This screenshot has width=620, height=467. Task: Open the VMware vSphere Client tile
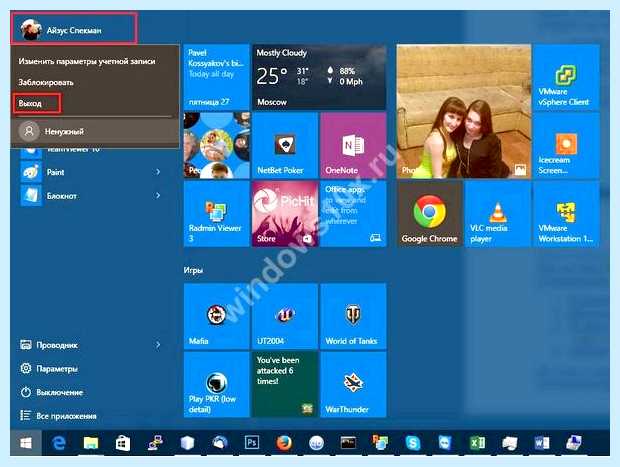click(x=566, y=77)
